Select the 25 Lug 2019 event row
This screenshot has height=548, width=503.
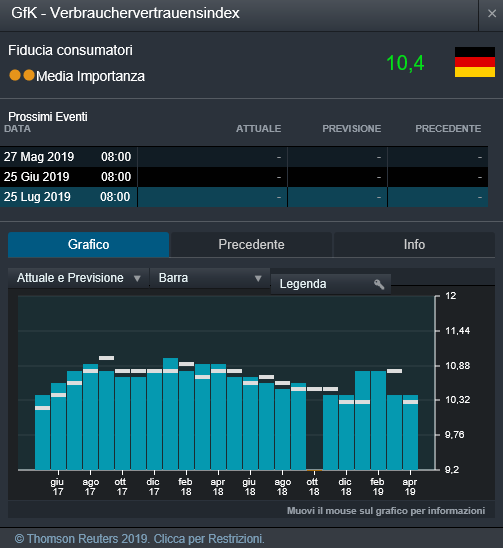click(244, 197)
